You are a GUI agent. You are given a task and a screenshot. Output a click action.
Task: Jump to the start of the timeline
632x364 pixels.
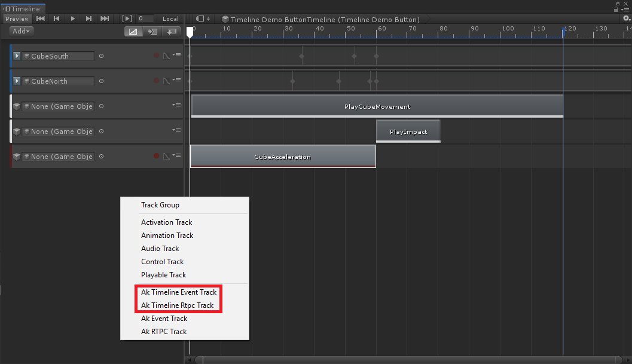click(x=41, y=19)
